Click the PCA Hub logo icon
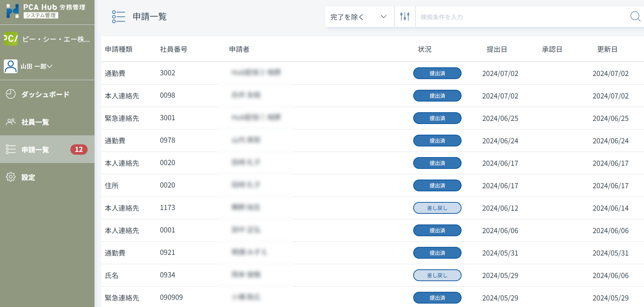The image size is (644, 307). click(13, 11)
